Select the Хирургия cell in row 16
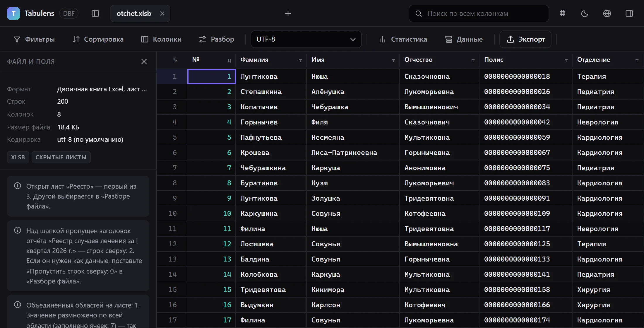Image resolution: width=644 pixels, height=328 pixels. (x=608, y=305)
